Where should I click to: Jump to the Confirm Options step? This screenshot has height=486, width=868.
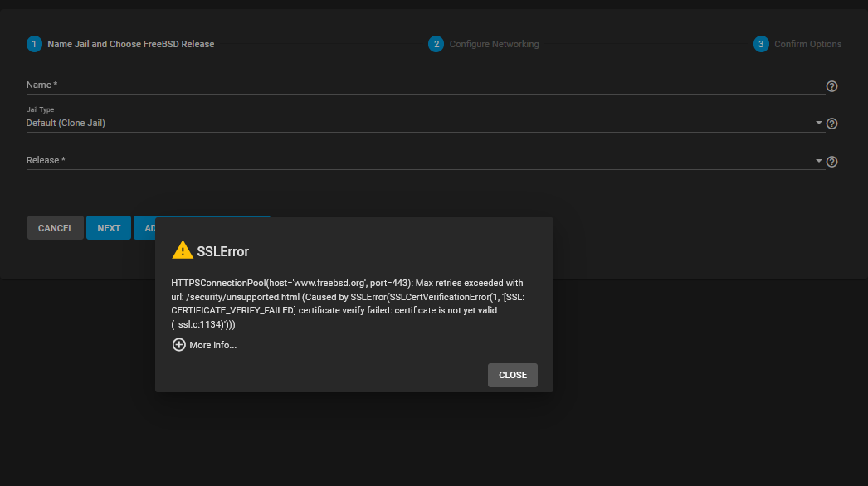point(807,44)
